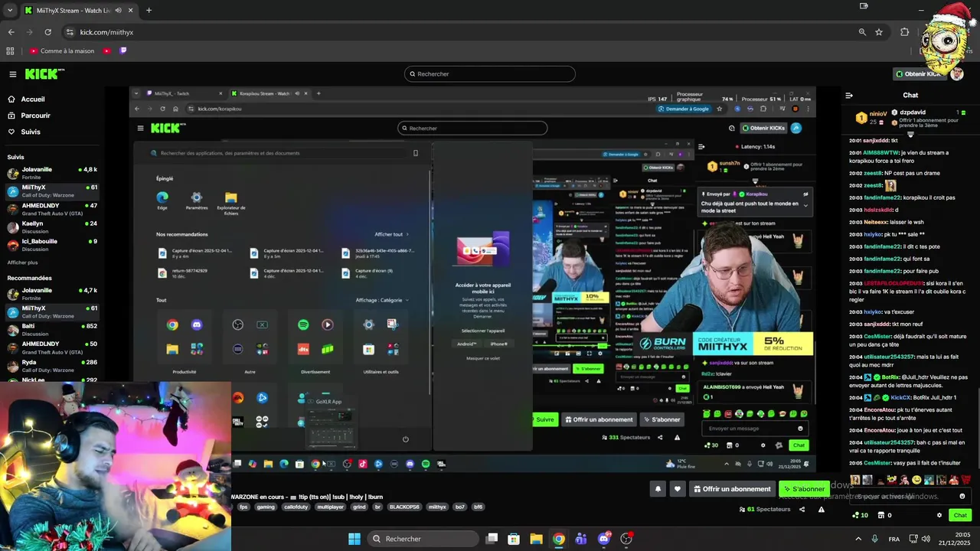Screen dimensions: 980x551
Task: Click the zoom magnifier icon in address bar
Action: coord(862,32)
